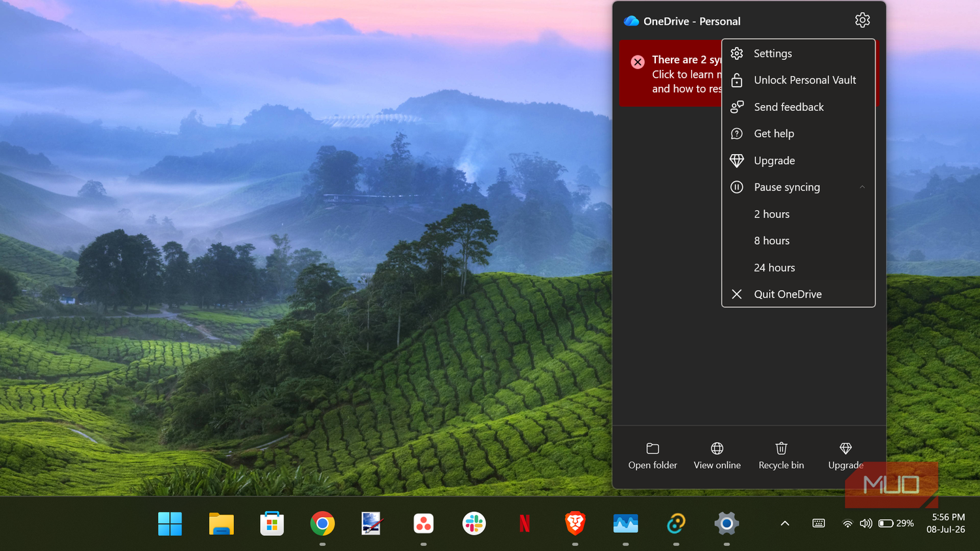The width and height of the screenshot is (980, 551).
Task: Click the OneDrive - Personal title text
Action: (692, 22)
